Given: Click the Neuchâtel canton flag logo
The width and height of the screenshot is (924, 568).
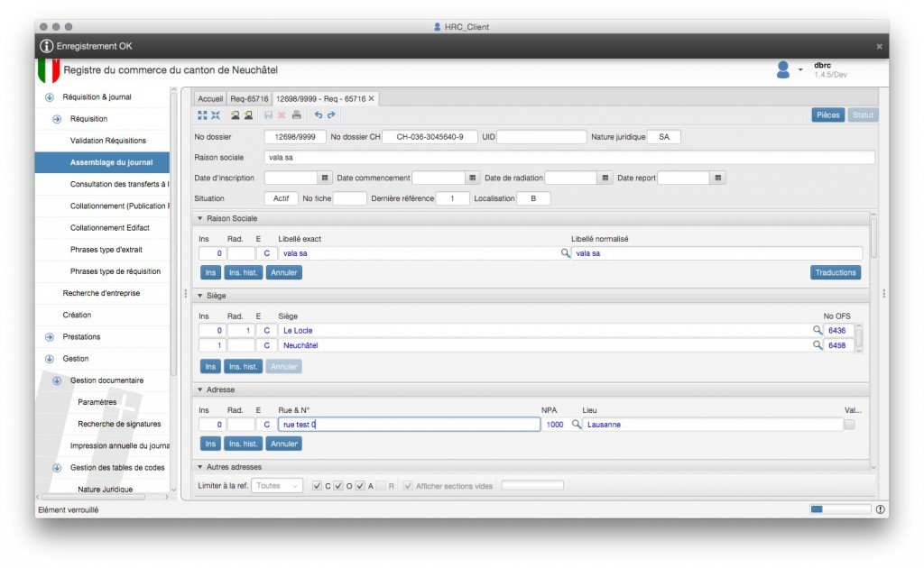Looking at the screenshot, I should pyautogui.click(x=49, y=70).
